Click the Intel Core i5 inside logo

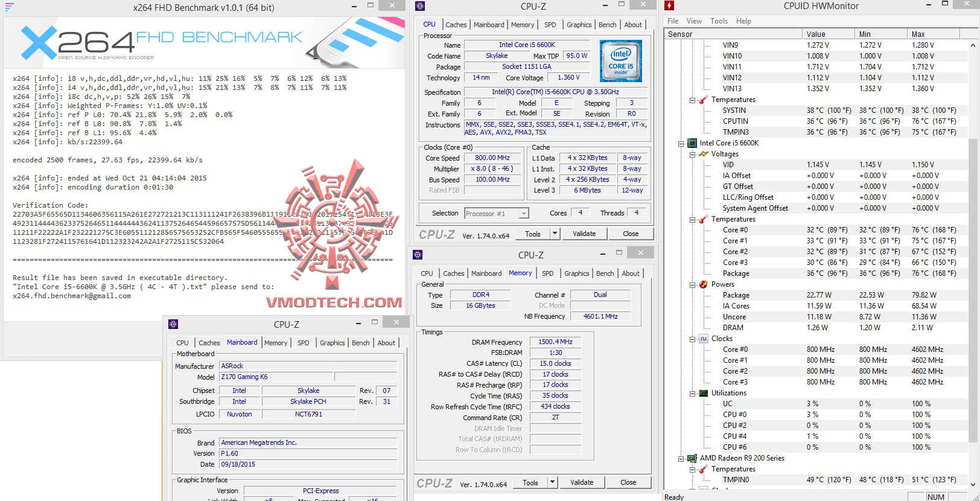pos(621,61)
